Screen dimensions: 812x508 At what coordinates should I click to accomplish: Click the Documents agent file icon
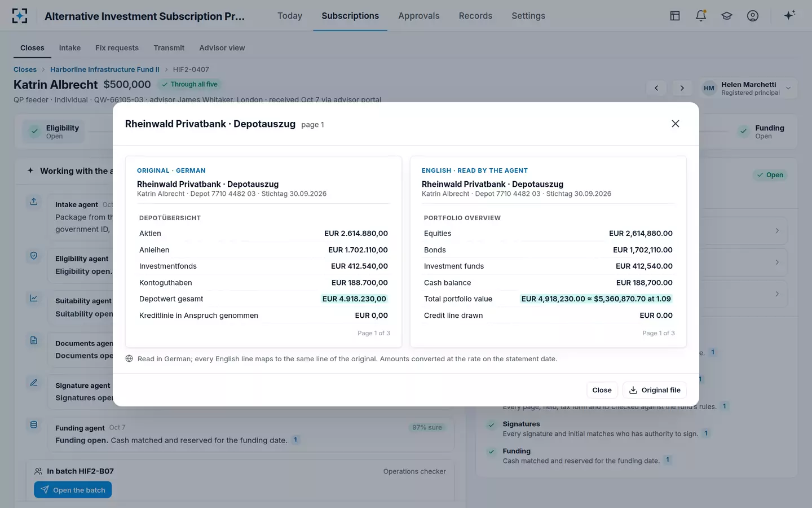click(x=34, y=340)
